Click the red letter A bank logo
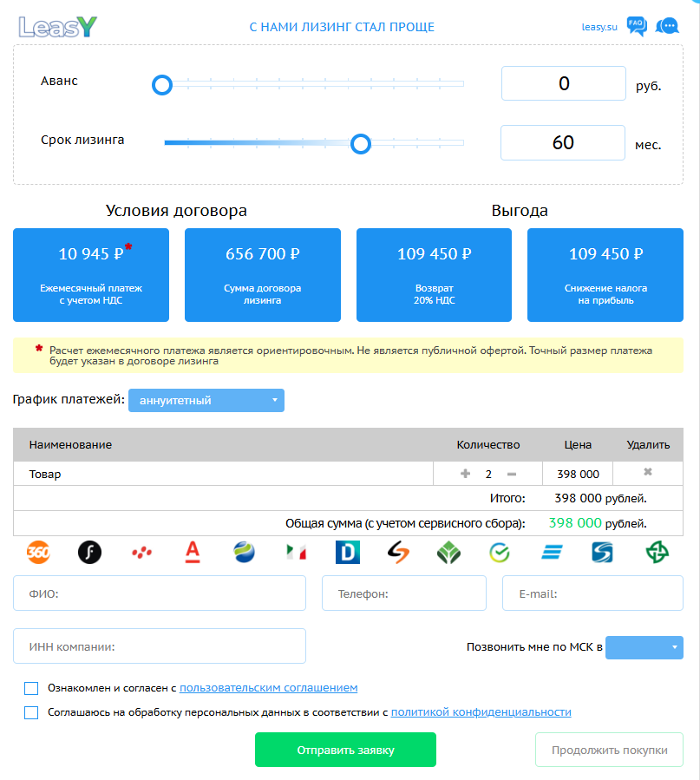The height and width of the screenshot is (780, 700). [193, 552]
